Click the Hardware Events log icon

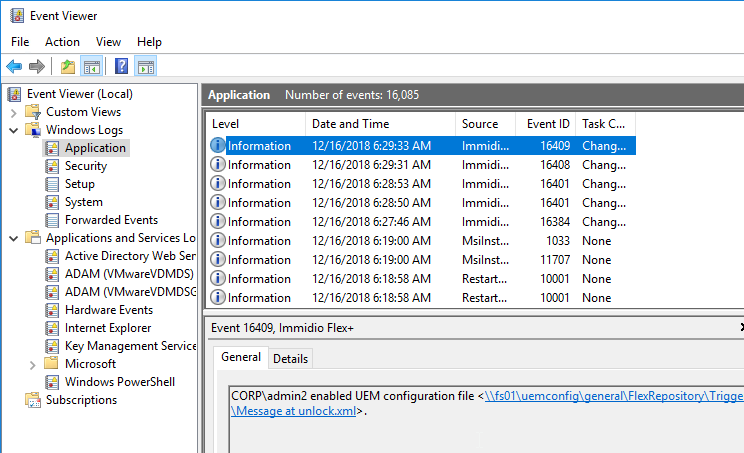52,310
